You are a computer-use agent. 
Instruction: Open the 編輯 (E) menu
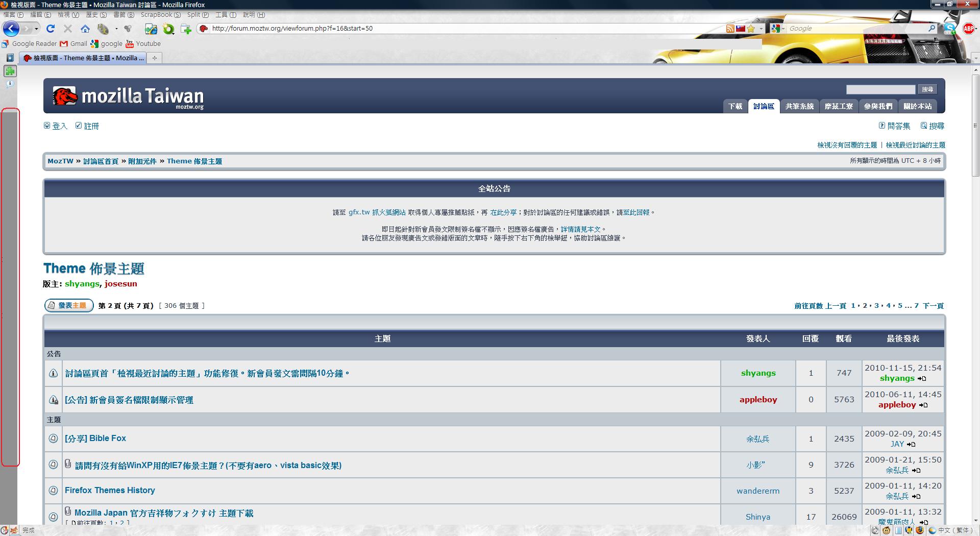(x=40, y=15)
